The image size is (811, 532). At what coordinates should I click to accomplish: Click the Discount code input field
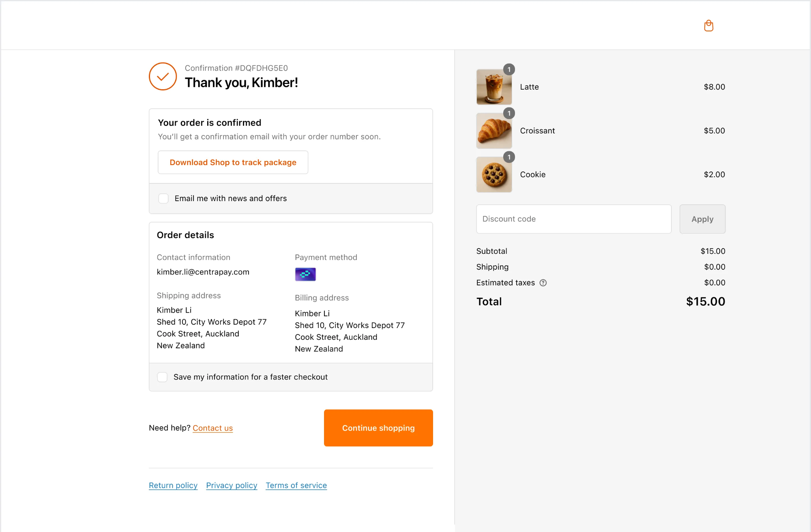point(573,219)
